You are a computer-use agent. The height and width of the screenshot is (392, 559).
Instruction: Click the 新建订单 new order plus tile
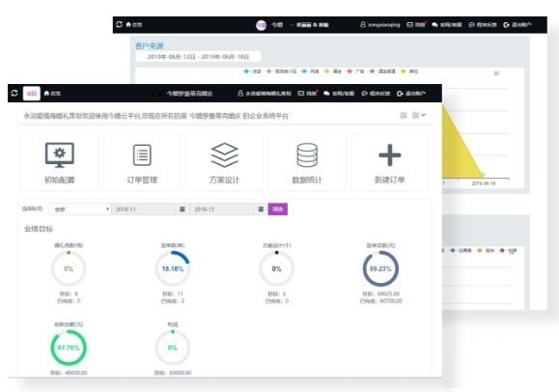[x=389, y=162]
